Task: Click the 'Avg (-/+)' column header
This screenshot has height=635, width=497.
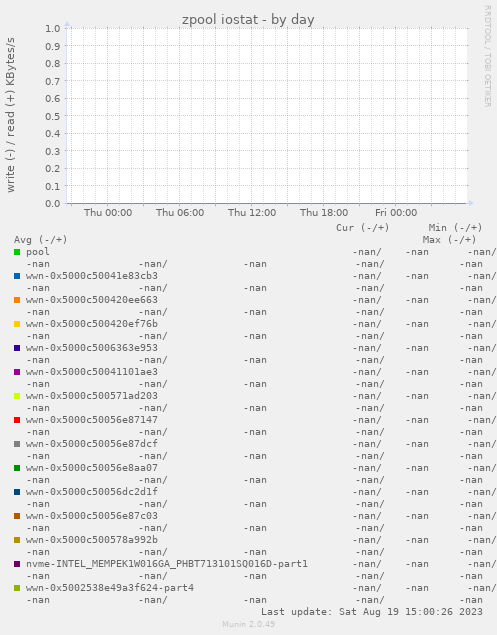Action: tap(41, 240)
